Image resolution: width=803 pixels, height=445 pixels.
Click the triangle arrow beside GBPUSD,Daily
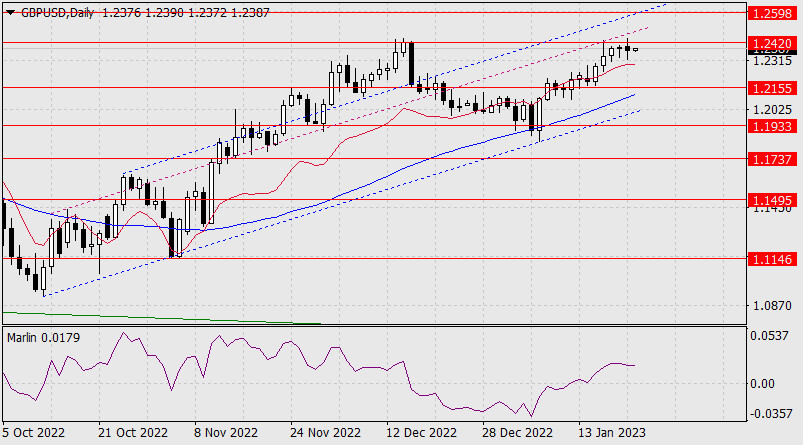point(10,13)
